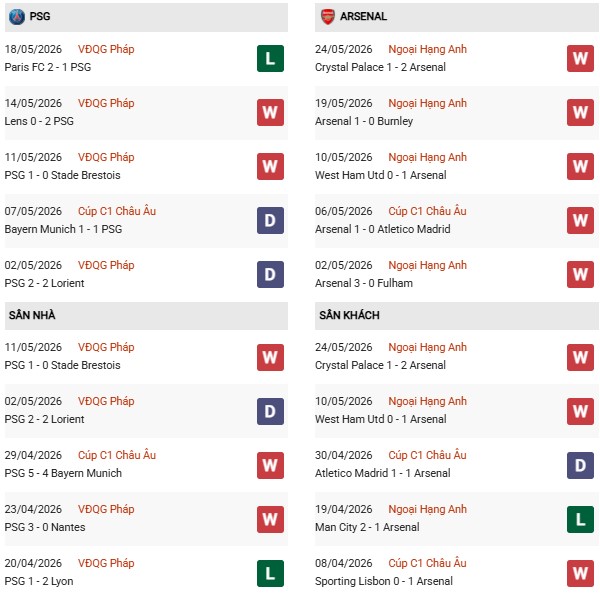Click the W badge for Lens 0-2 PSG
The height and width of the screenshot is (594, 600).
[270, 113]
